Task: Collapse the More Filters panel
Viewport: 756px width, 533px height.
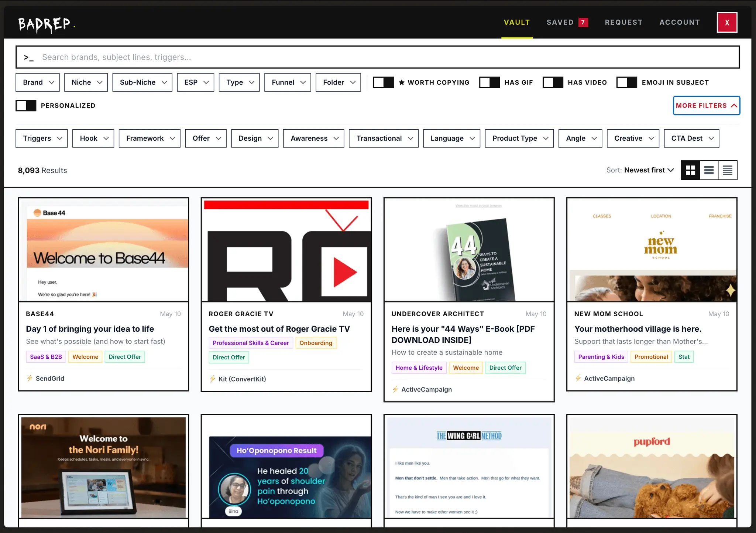Action: click(706, 105)
